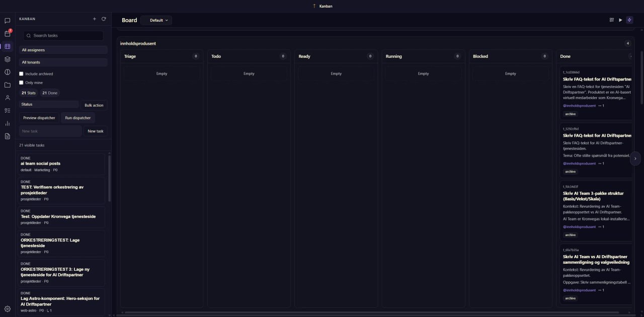Viewport: 644px width, 317px height.
Task: Click the Done column header
Action: click(595, 56)
